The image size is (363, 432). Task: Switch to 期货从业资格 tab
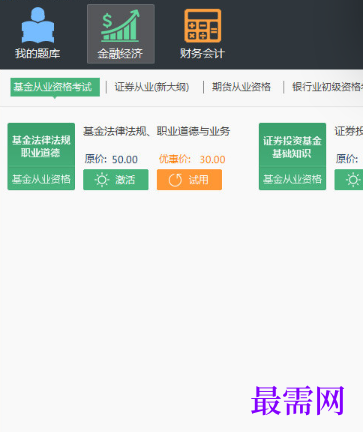(x=241, y=87)
